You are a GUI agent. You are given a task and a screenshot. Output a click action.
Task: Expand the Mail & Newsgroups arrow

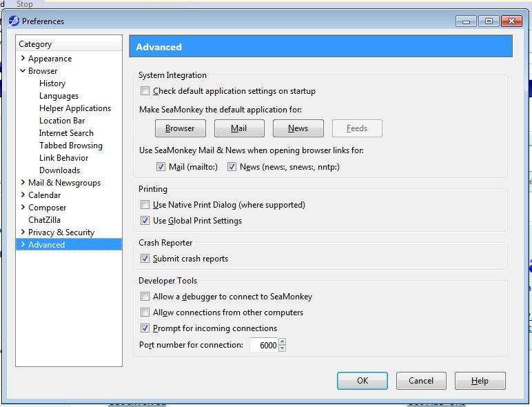point(23,182)
